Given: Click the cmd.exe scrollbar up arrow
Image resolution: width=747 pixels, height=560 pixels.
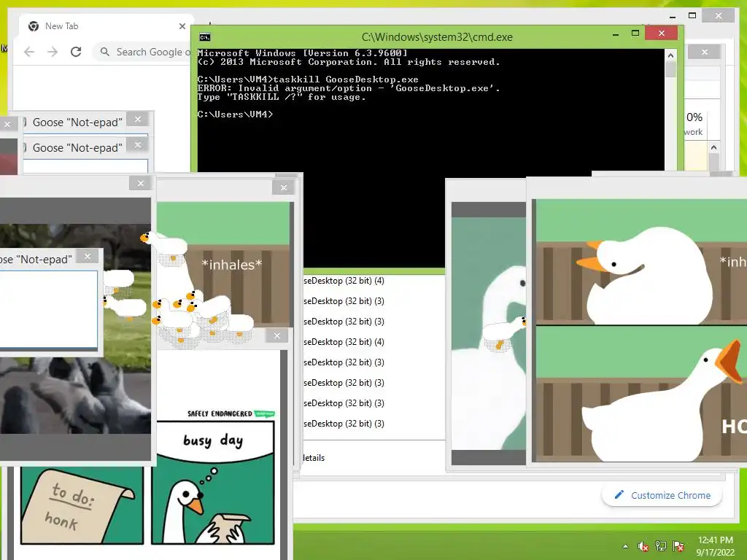Looking at the screenshot, I should tap(671, 55).
